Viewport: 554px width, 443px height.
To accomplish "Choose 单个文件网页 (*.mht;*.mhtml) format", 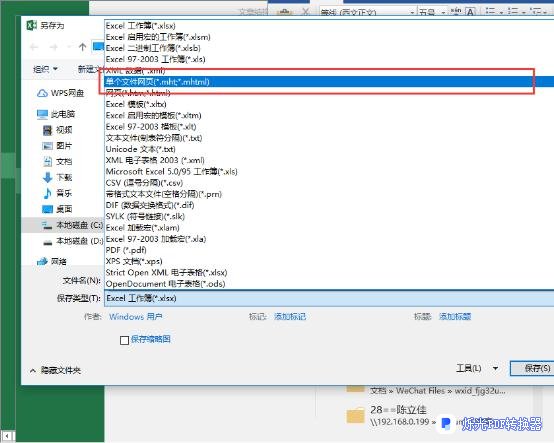I will point(329,82).
